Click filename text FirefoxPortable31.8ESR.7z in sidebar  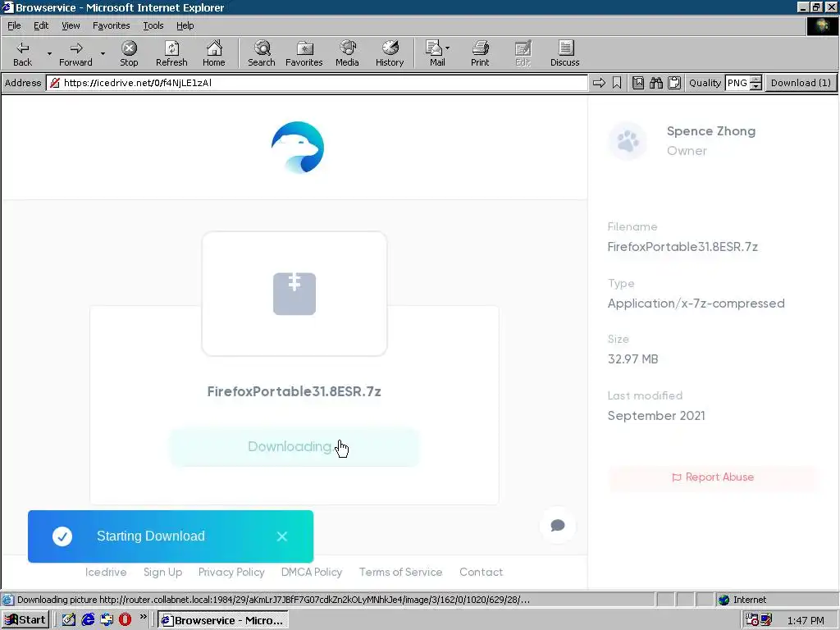tap(682, 247)
